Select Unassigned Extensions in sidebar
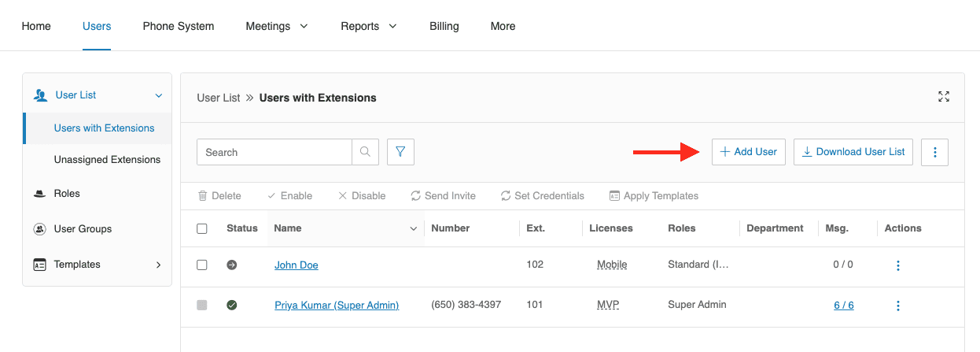This screenshot has height=352, width=980. click(x=107, y=160)
